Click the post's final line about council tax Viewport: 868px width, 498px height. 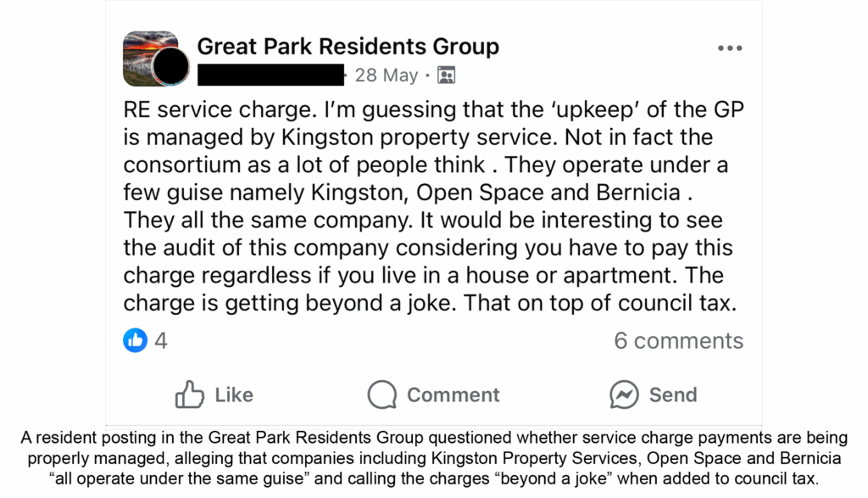(429, 302)
